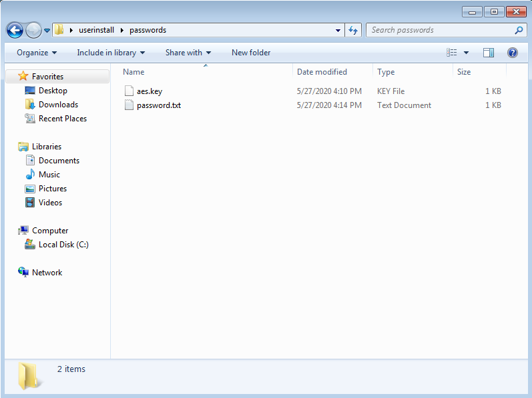Viewport: 532px width, 398px height.
Task: Click the Music note icon
Action: click(30, 174)
